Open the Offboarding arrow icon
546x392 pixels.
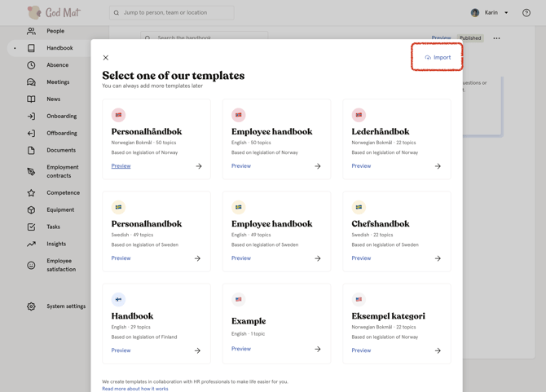(31, 134)
